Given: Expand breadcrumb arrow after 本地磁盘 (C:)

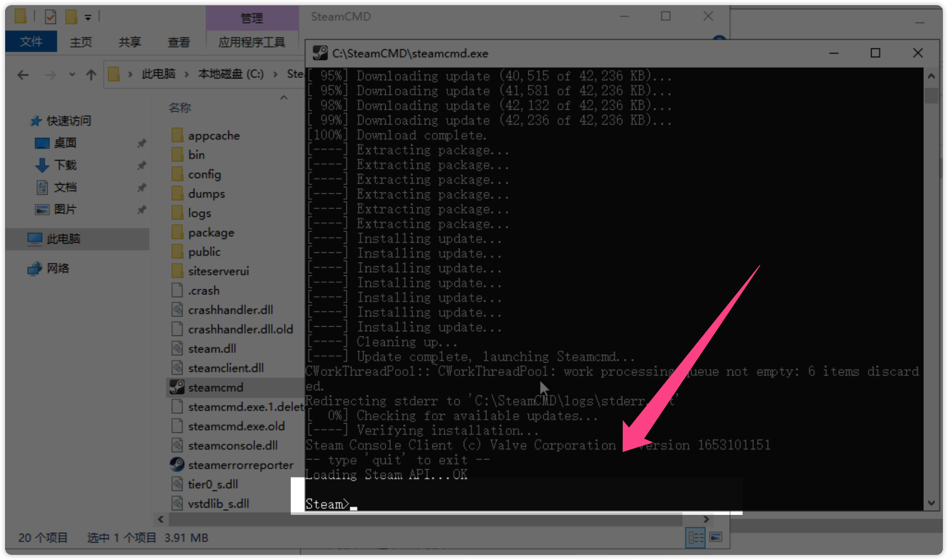Looking at the screenshot, I should click(275, 74).
